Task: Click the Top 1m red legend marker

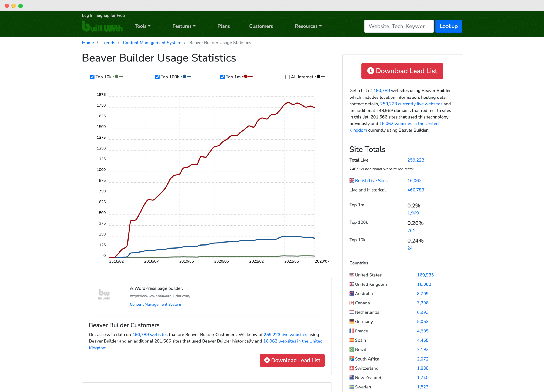Action: click(x=248, y=77)
